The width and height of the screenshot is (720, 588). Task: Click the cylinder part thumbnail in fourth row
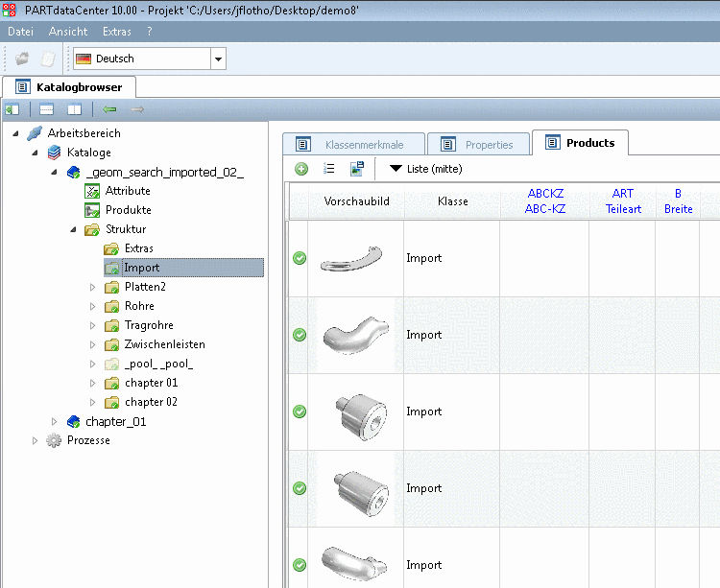coord(361,493)
